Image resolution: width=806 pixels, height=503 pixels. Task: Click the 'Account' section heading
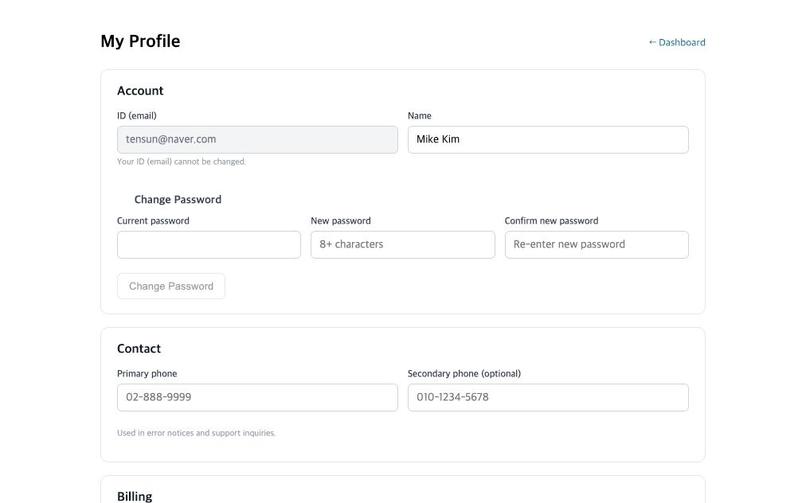140,90
